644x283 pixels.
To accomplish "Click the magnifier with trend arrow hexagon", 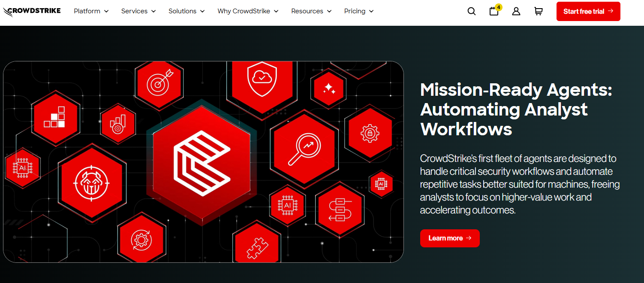I will coord(304,148).
